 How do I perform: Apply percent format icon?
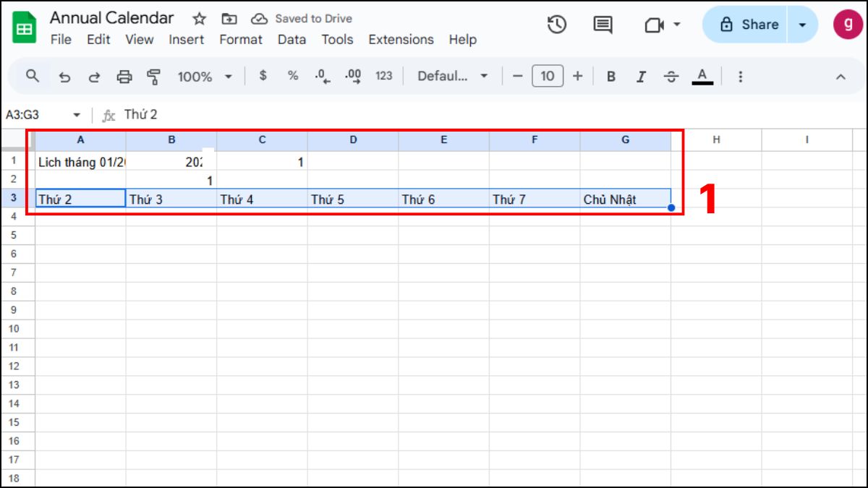coord(292,76)
